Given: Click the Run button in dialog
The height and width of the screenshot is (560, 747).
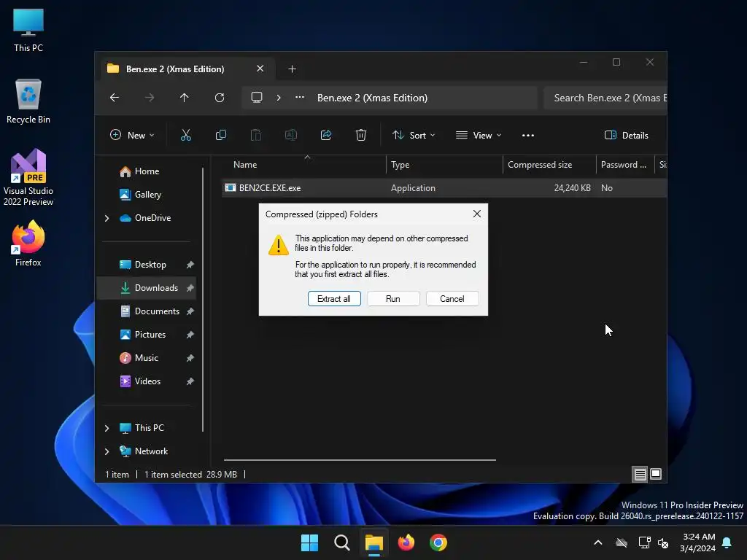Looking at the screenshot, I should coord(393,298).
